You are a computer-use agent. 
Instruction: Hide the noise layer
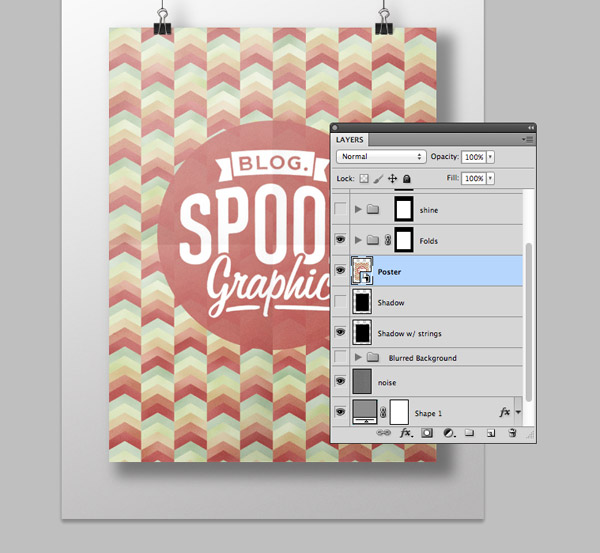340,381
